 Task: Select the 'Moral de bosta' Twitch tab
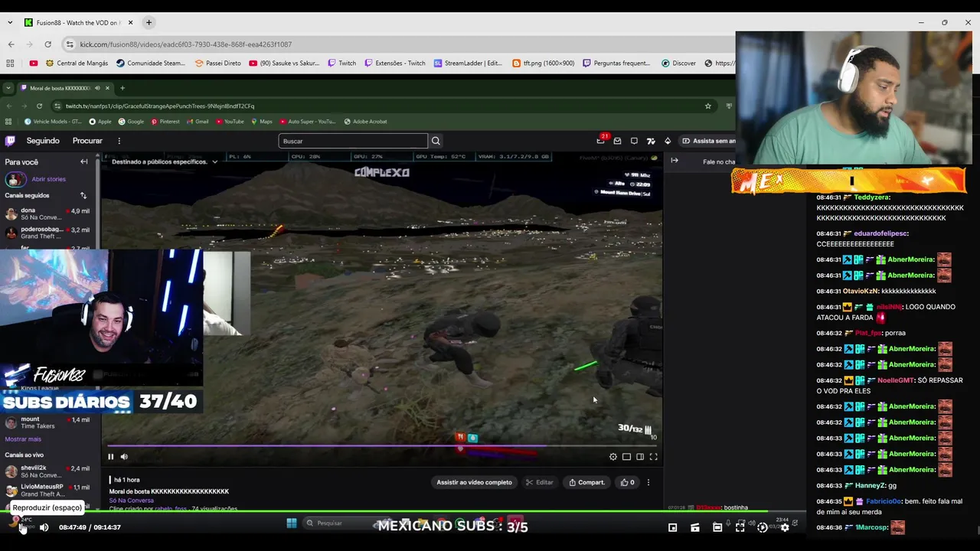pyautogui.click(x=65, y=88)
